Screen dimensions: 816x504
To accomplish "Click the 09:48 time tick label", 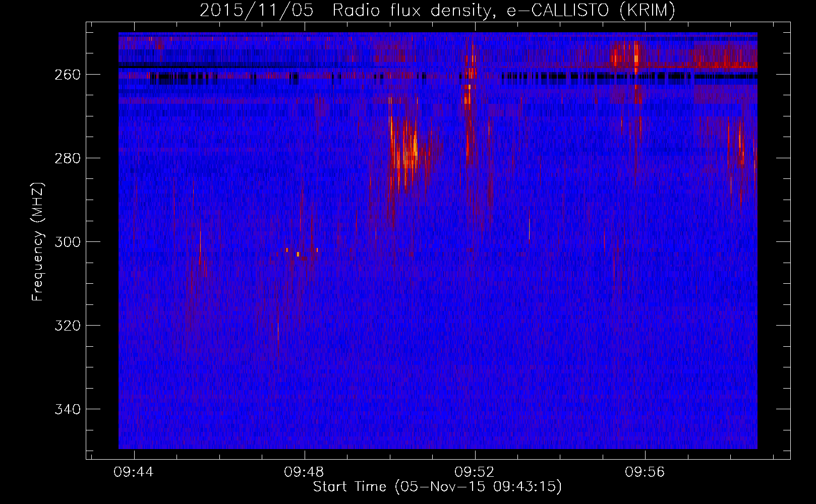I will point(304,472).
